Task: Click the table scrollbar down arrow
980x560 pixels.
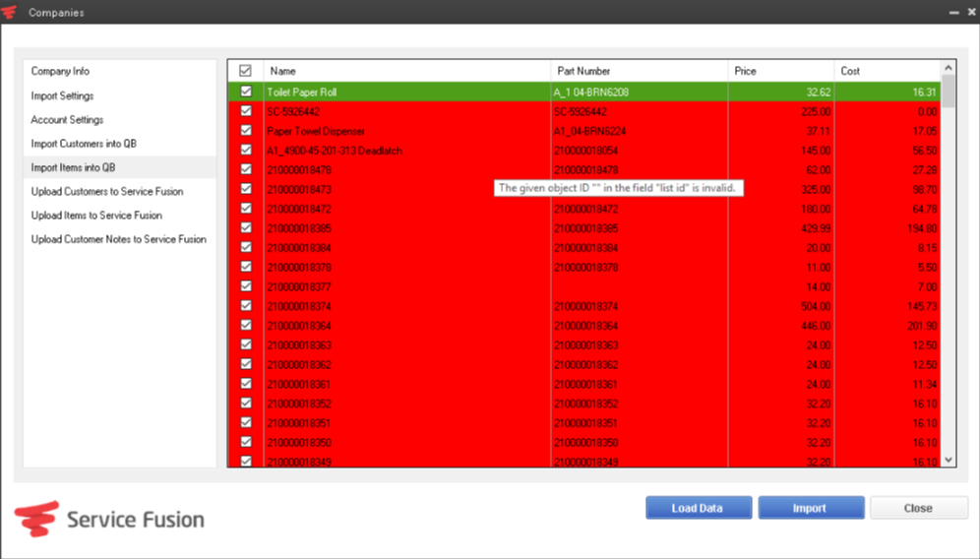Action: point(949,460)
